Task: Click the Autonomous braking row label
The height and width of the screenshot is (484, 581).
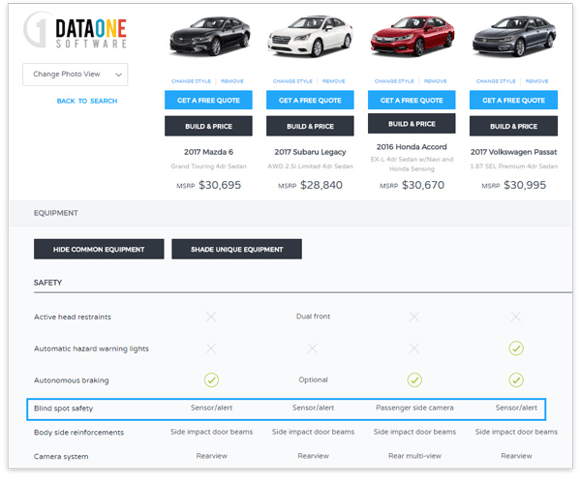Action: (x=72, y=381)
